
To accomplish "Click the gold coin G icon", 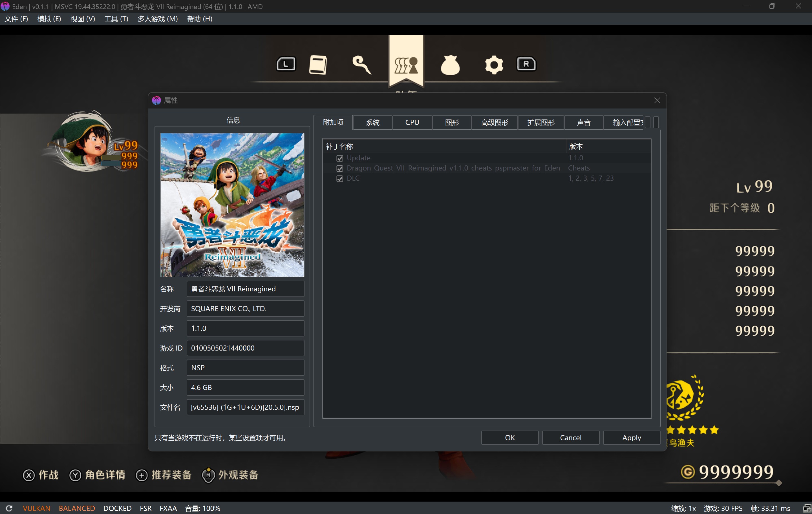I will click(x=688, y=472).
